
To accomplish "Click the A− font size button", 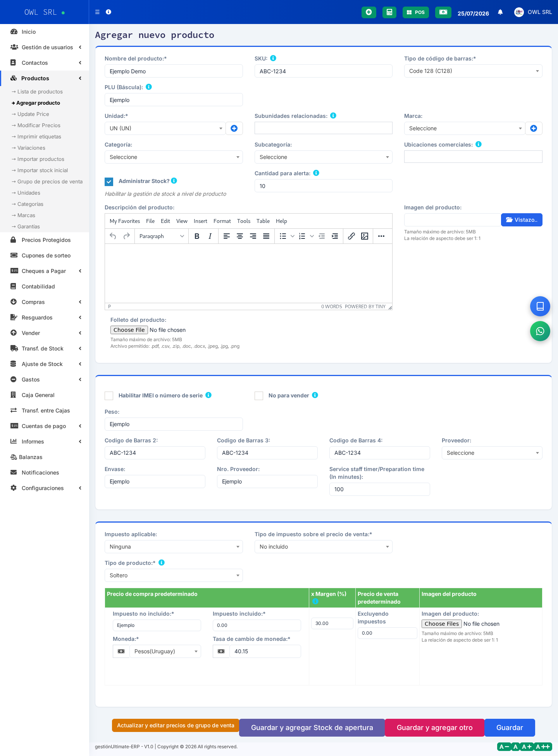I will click(x=504, y=747).
